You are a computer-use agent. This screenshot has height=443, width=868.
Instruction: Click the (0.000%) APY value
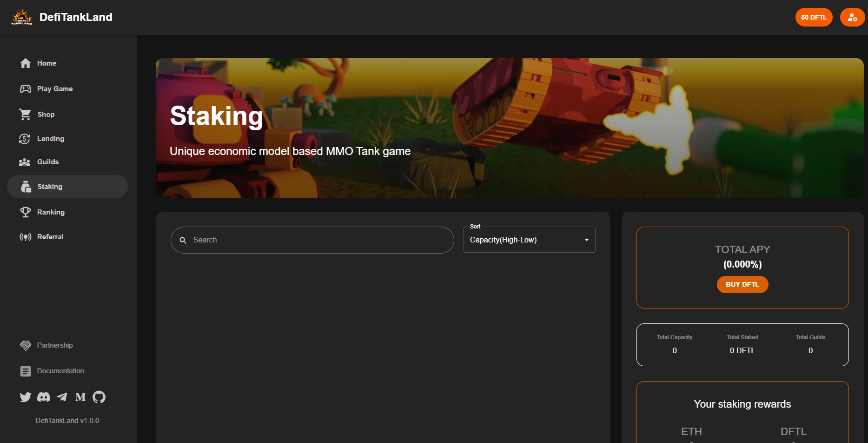point(742,264)
